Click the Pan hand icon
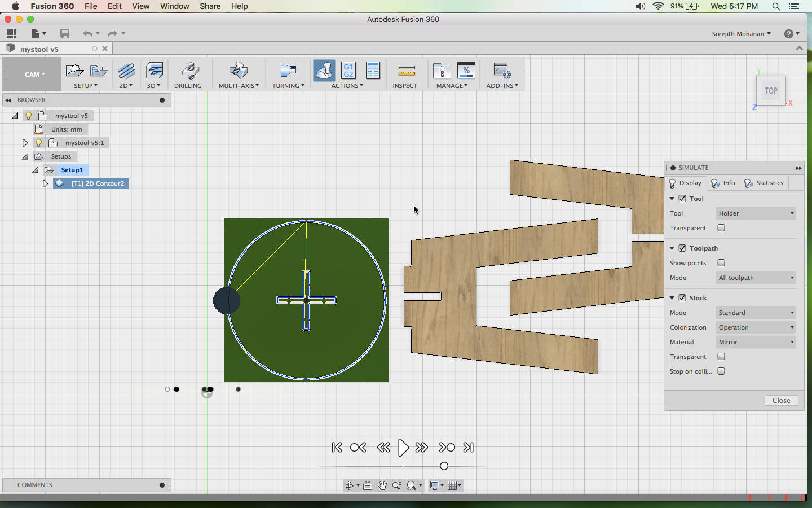Screen dimensions: 812x508 tap(382, 485)
